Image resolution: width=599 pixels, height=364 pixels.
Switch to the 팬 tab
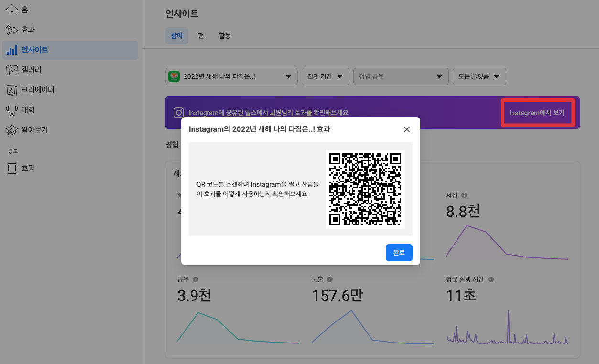(x=200, y=35)
